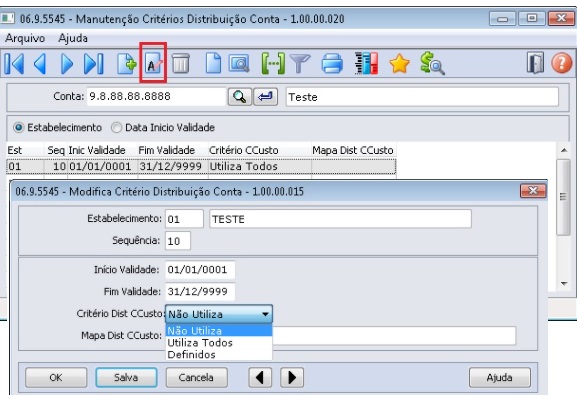This screenshot has width=577, height=396.
Task: Click the Est column header
Action: 25,150
